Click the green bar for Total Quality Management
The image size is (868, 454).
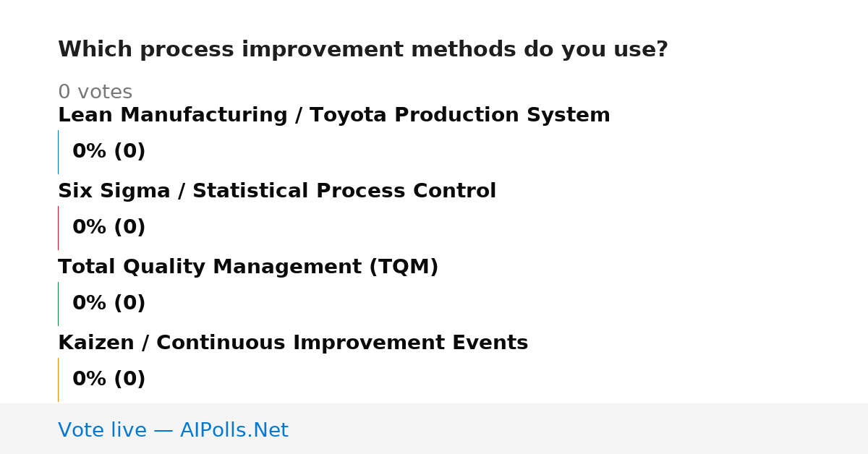58,304
